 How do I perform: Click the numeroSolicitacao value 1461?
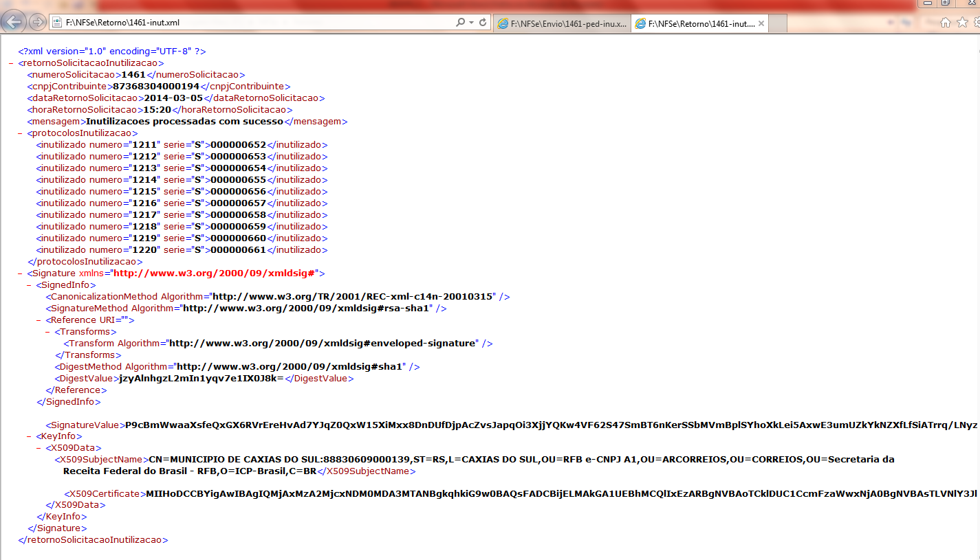click(x=133, y=75)
